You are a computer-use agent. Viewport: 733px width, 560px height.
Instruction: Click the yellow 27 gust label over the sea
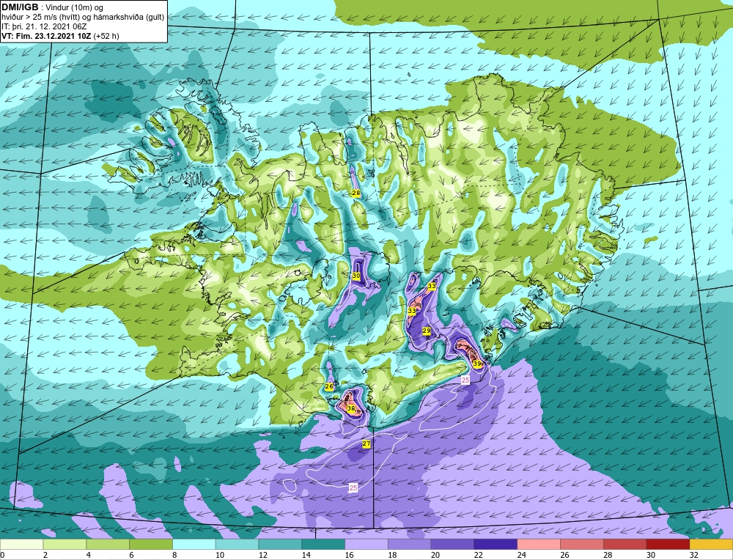366,443
